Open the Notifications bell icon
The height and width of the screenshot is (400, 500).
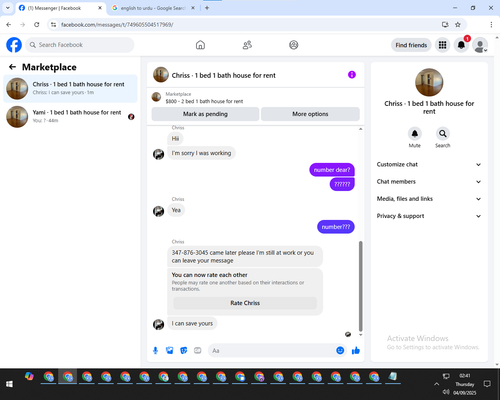pyautogui.click(x=461, y=45)
